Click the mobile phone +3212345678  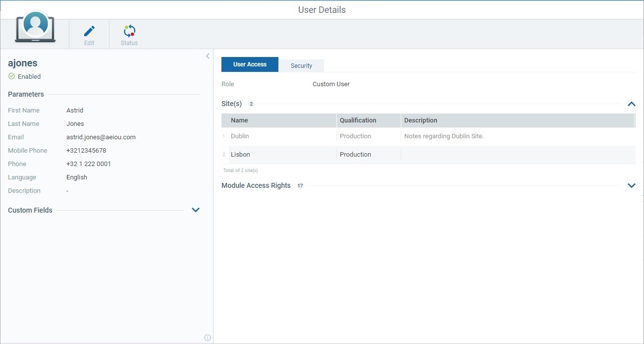point(86,151)
